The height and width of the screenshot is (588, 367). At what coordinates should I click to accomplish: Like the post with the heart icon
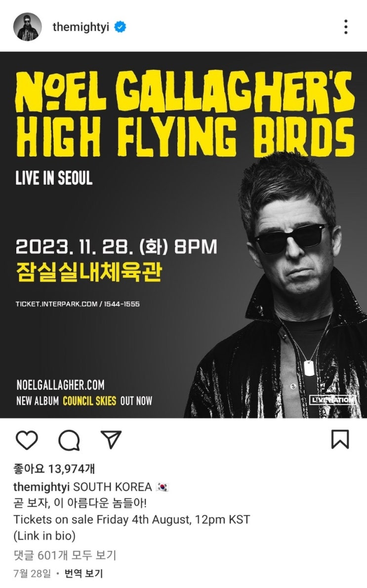tap(27, 440)
